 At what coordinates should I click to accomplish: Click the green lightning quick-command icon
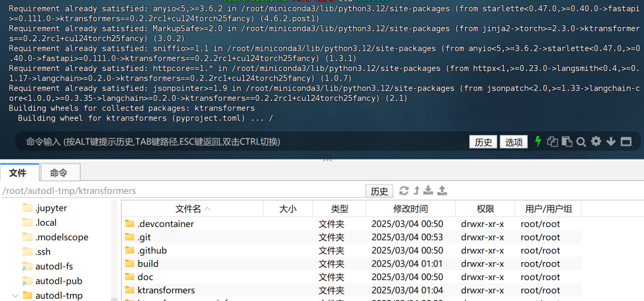(538, 142)
